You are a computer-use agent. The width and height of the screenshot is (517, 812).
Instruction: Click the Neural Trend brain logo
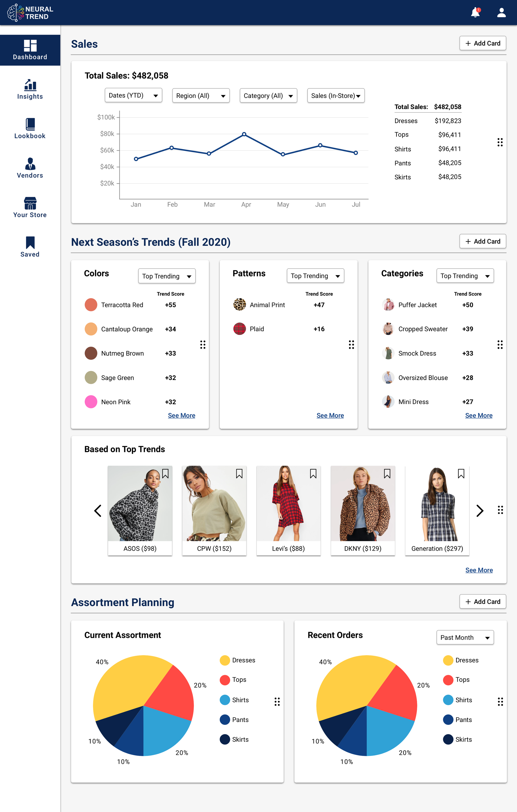pyautogui.click(x=16, y=13)
